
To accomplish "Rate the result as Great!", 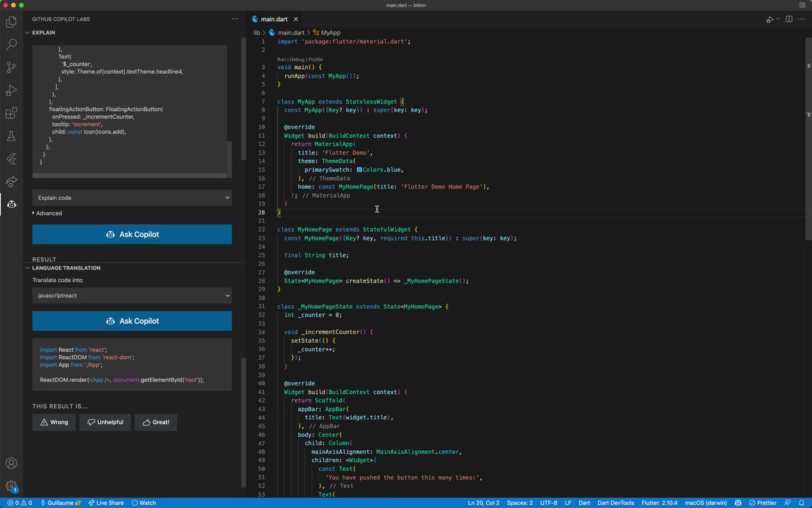I will pyautogui.click(x=156, y=422).
